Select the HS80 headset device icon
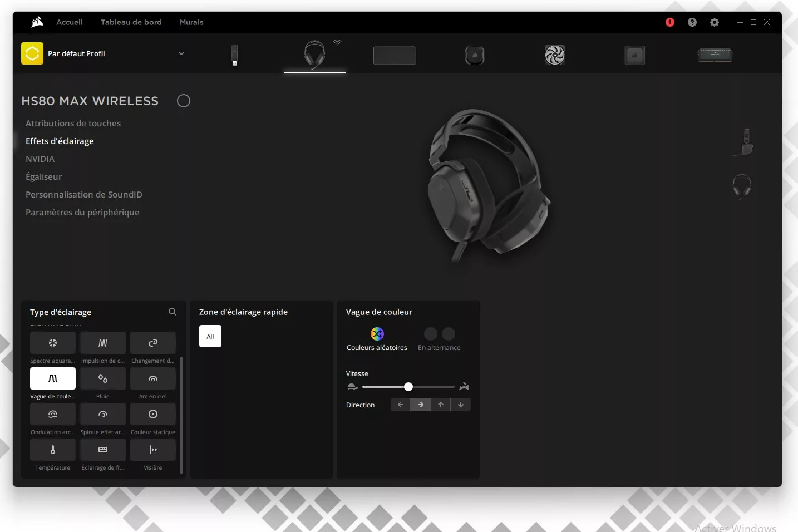Viewport: 798px width, 532px height. pos(315,55)
